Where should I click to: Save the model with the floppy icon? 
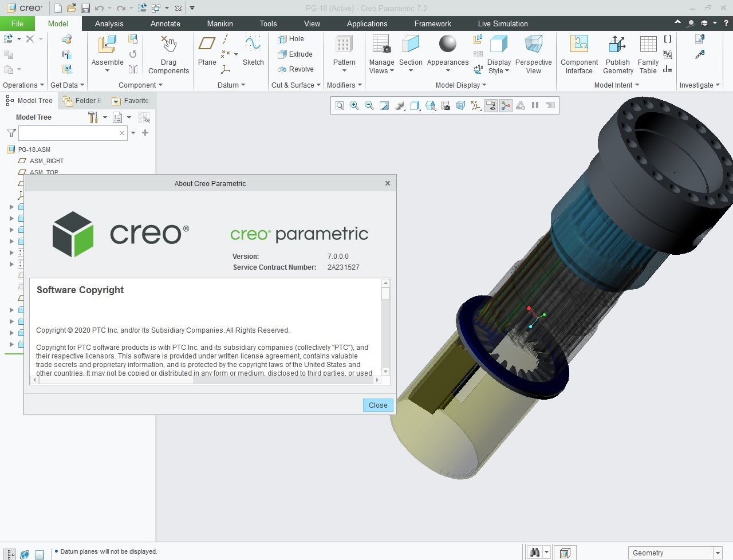[x=85, y=8]
